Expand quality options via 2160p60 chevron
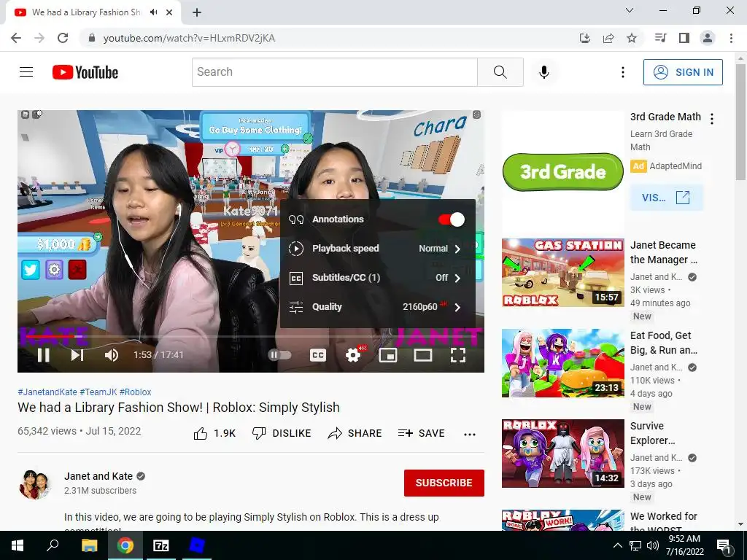747x560 pixels. click(457, 307)
